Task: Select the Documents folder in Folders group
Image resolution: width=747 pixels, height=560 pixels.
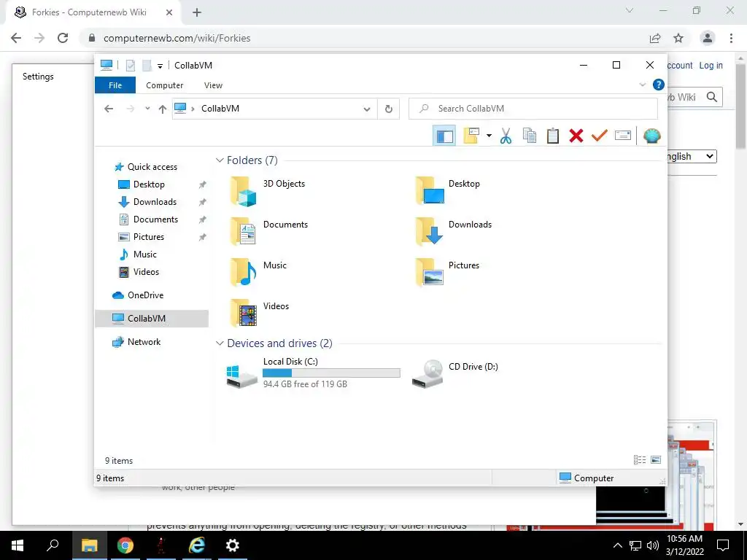Action: pyautogui.click(x=268, y=232)
